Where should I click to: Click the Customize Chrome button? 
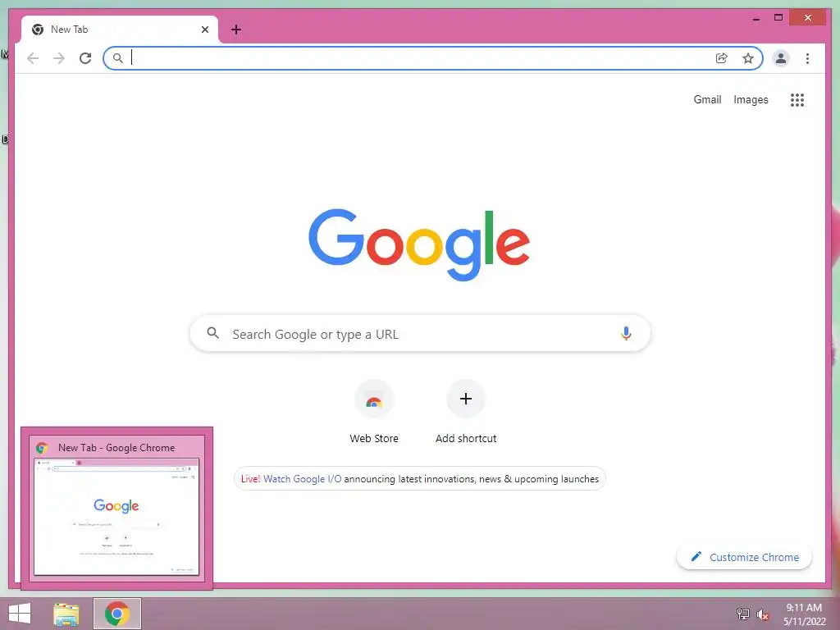[745, 557]
